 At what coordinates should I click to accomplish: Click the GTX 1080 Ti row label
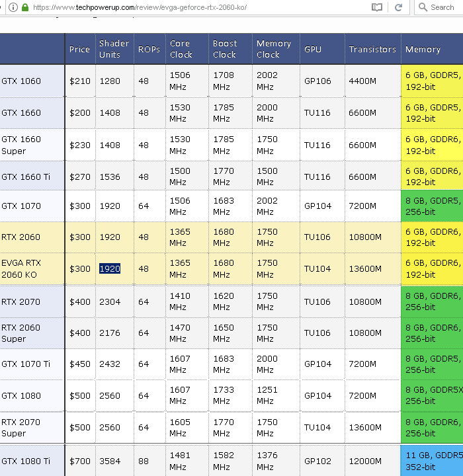(x=26, y=461)
